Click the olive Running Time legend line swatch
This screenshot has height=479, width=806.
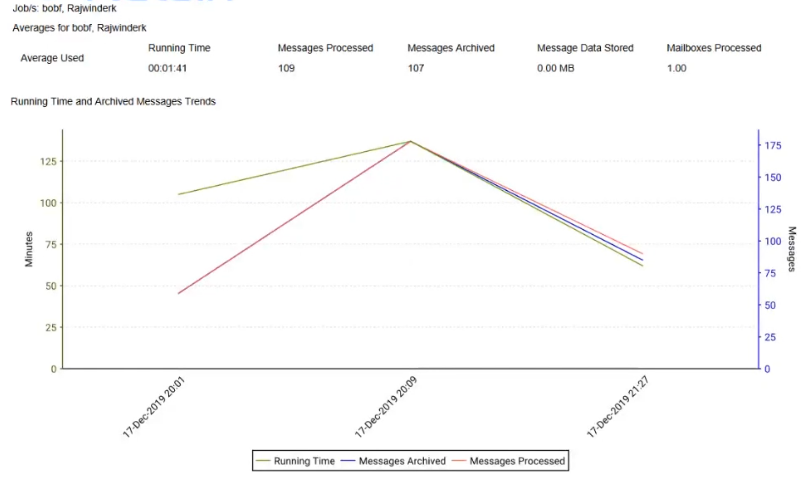pos(263,461)
